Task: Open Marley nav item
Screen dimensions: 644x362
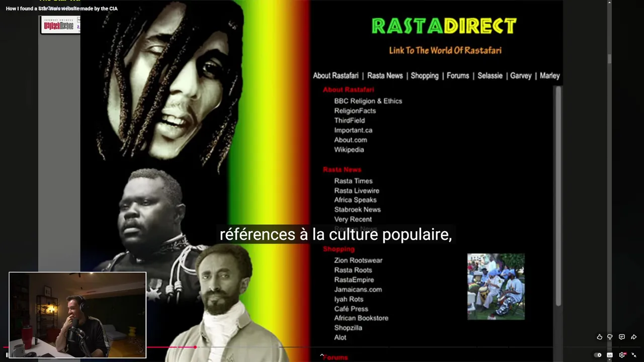Action: [550, 75]
